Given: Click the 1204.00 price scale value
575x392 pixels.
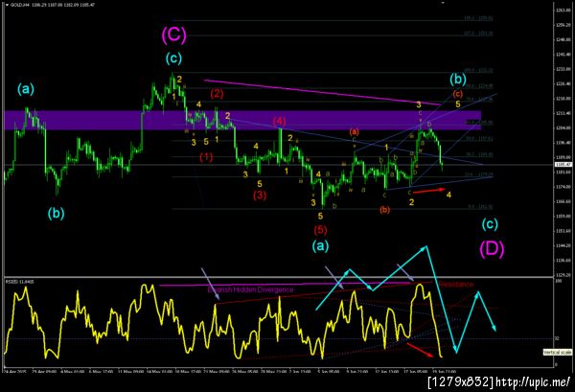Looking at the screenshot, I should tap(563, 128).
